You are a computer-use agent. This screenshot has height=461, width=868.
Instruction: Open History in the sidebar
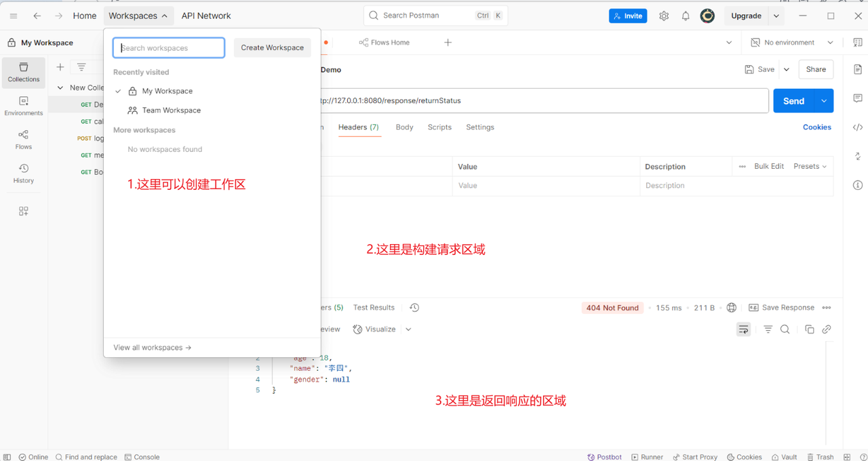click(24, 174)
